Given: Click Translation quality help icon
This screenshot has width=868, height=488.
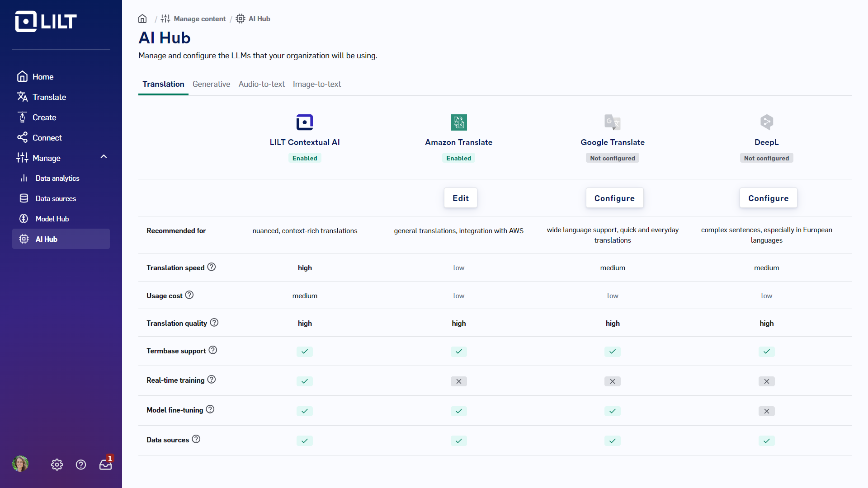Looking at the screenshot, I should pyautogui.click(x=214, y=323).
